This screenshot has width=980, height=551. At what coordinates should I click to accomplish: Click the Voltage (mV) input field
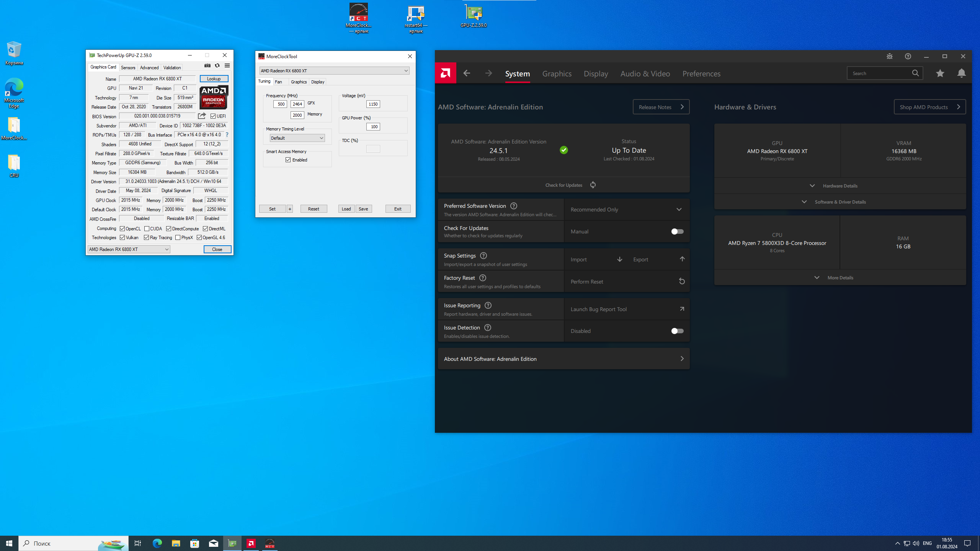tap(373, 104)
